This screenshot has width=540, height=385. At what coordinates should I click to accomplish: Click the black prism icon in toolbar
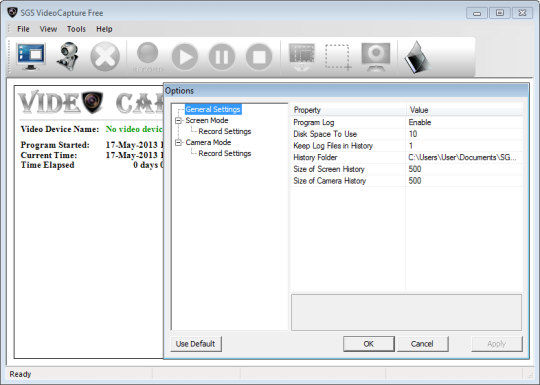(417, 57)
